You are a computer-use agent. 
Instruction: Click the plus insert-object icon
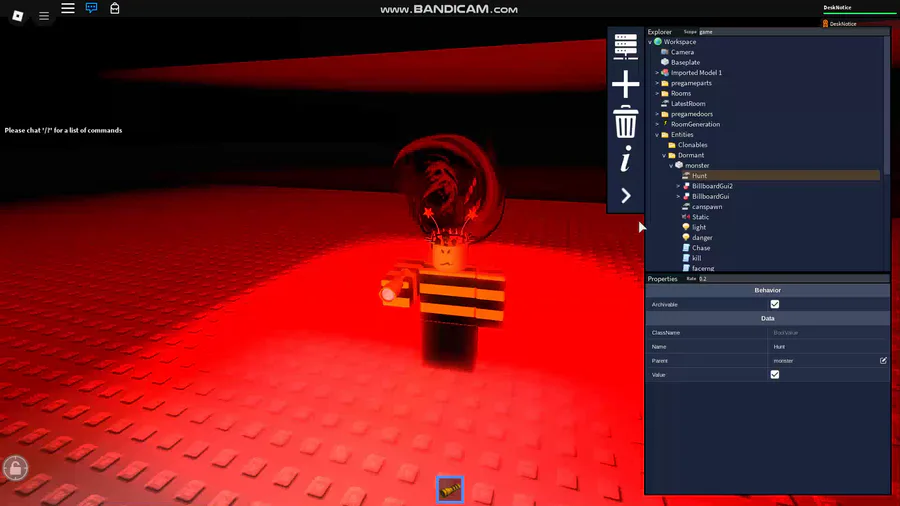tap(626, 84)
